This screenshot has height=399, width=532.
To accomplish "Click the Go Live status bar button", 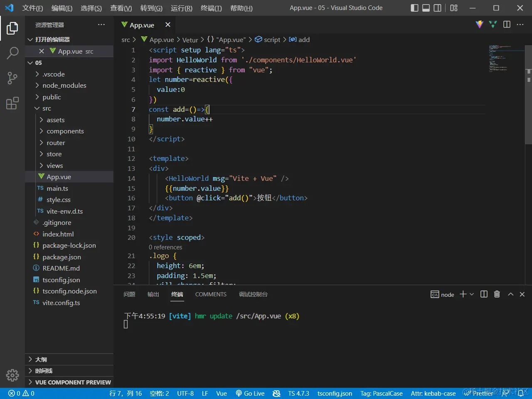I will [250, 393].
